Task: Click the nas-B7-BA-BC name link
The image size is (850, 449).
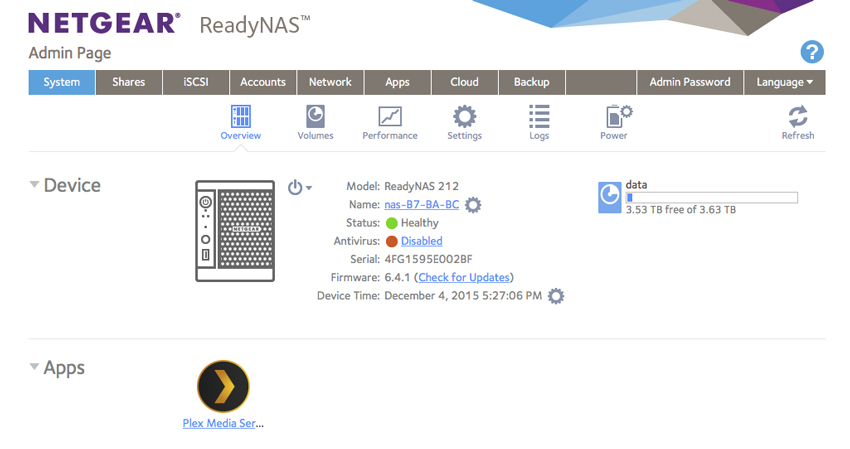Action: point(422,204)
